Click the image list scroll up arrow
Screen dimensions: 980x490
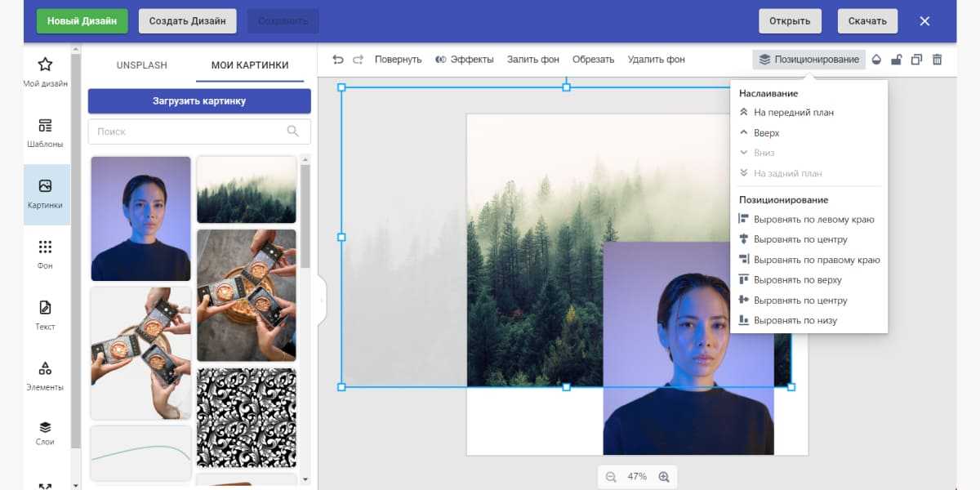click(305, 159)
